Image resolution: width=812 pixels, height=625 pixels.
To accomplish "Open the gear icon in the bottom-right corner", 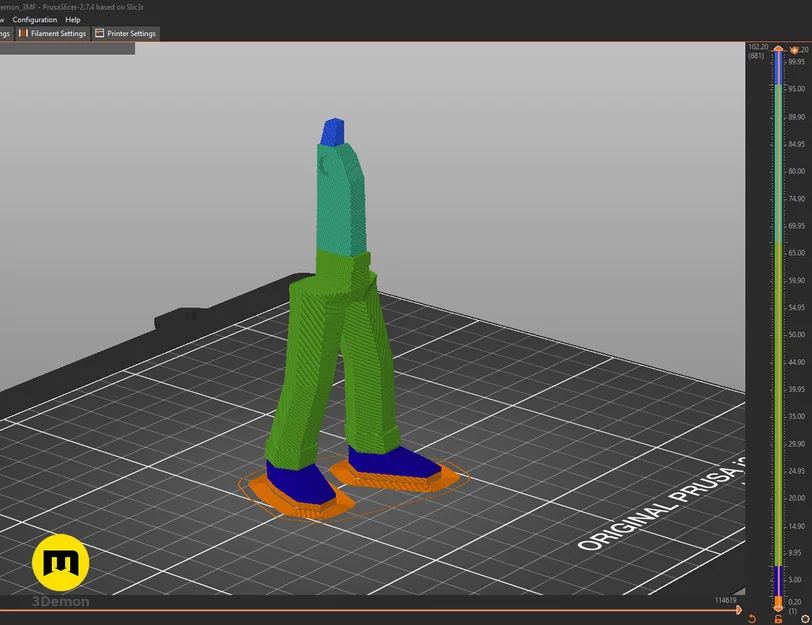I will click(804, 619).
